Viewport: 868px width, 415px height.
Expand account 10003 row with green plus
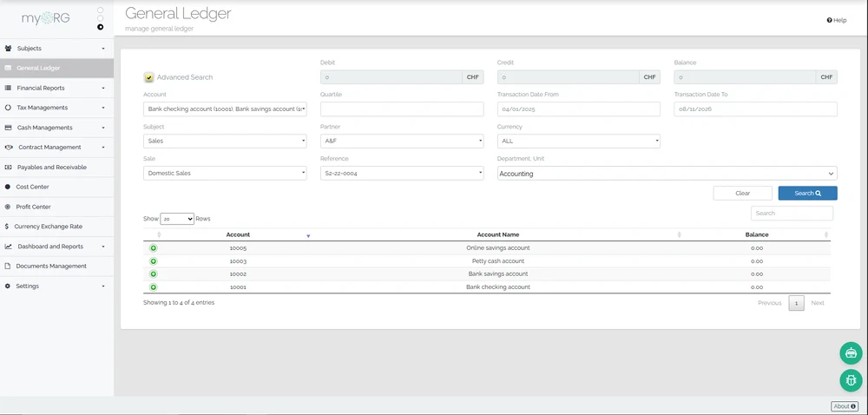tap(154, 261)
